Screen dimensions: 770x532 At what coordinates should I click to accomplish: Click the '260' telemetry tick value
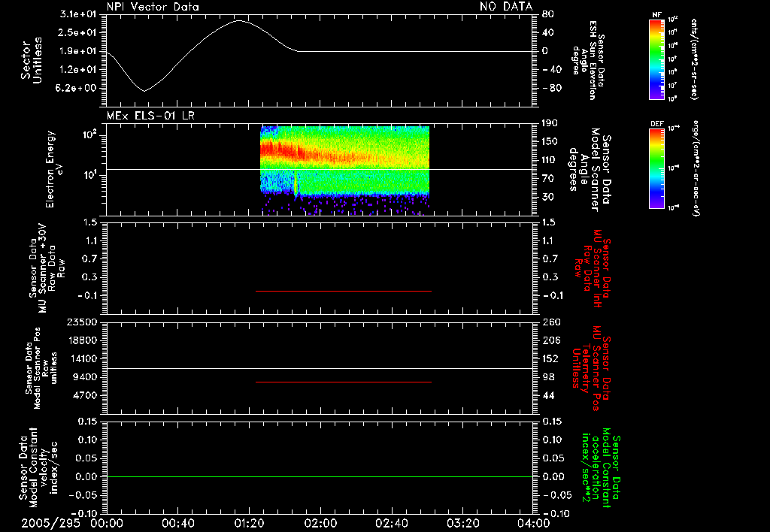tap(551, 322)
